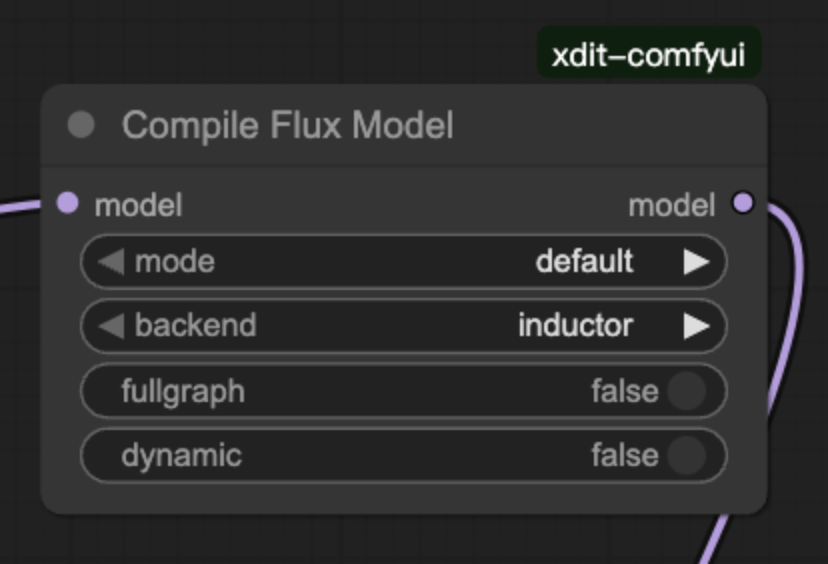Switch mode to previous value with left arrow
Viewport: 828px width, 564px height.
tap(111, 262)
